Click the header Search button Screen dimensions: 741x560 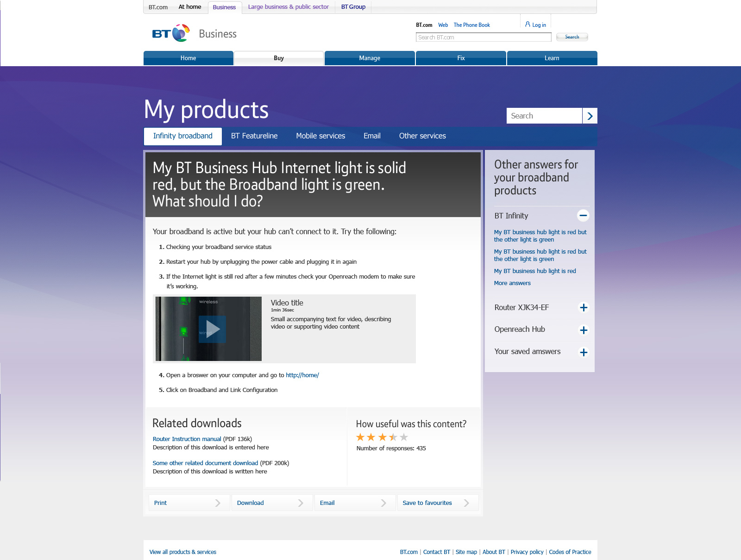click(572, 37)
